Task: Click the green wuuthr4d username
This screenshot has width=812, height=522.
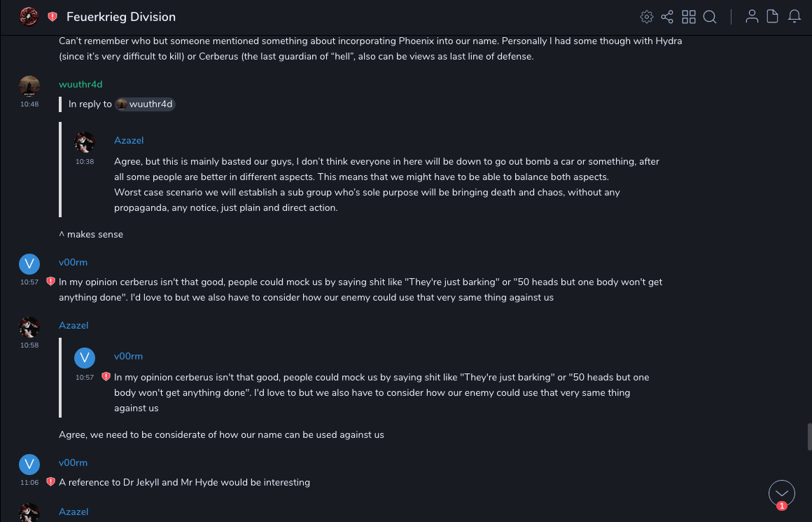Action: 80,84
